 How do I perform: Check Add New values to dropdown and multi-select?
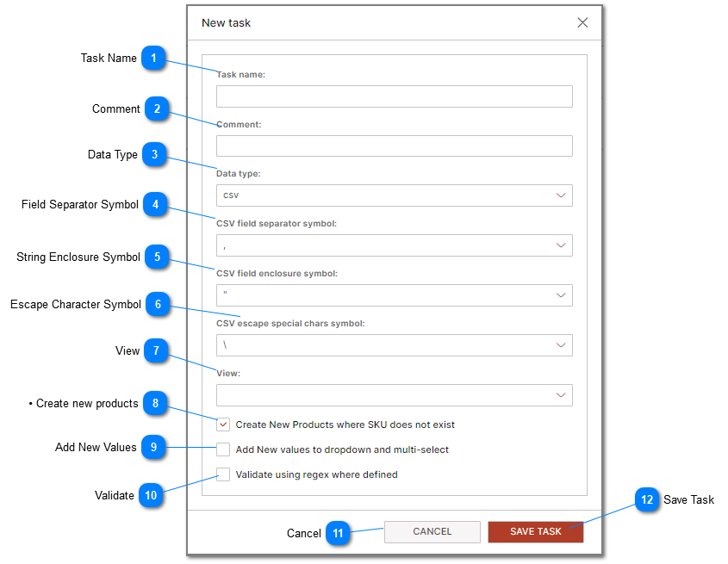[x=223, y=449]
